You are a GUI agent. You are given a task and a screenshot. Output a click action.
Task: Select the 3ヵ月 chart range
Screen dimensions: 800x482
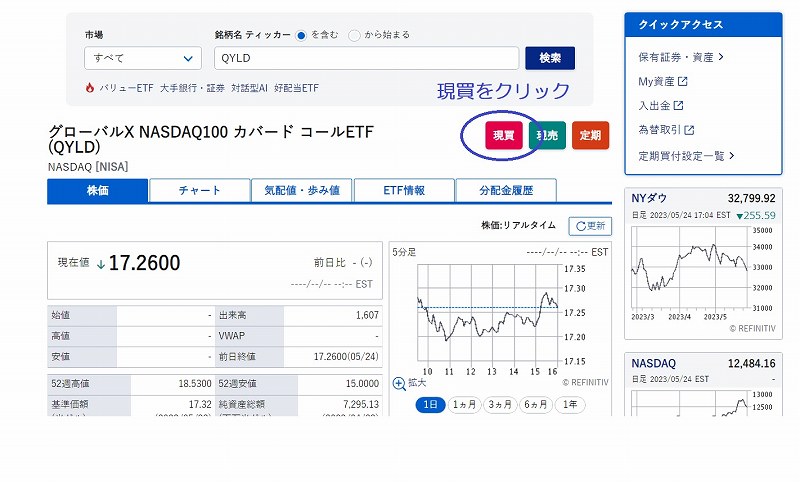click(x=500, y=404)
